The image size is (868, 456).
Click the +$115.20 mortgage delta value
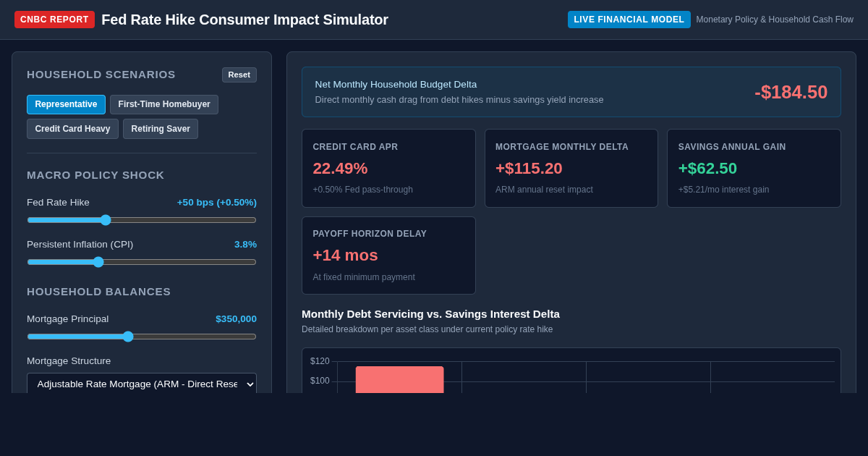pos(529,168)
